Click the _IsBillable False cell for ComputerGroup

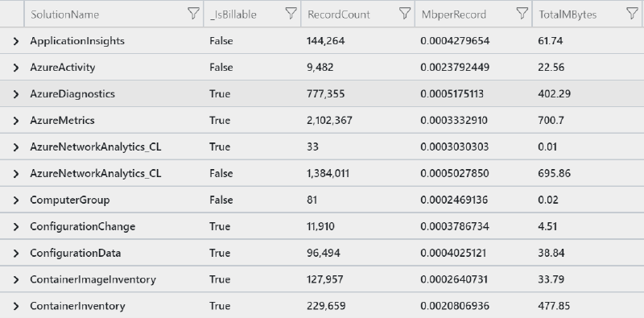click(x=221, y=200)
